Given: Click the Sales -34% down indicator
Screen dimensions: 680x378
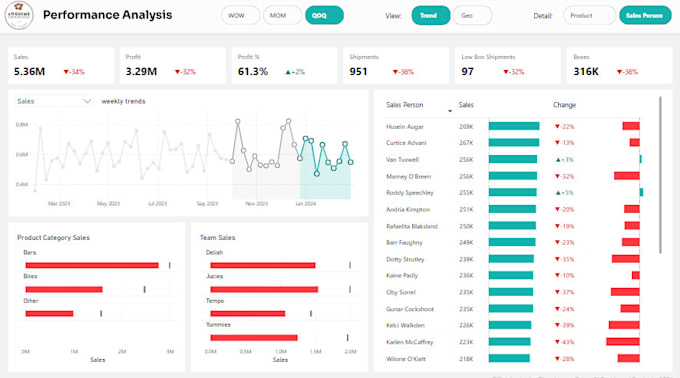Looking at the screenshot, I should (x=74, y=72).
